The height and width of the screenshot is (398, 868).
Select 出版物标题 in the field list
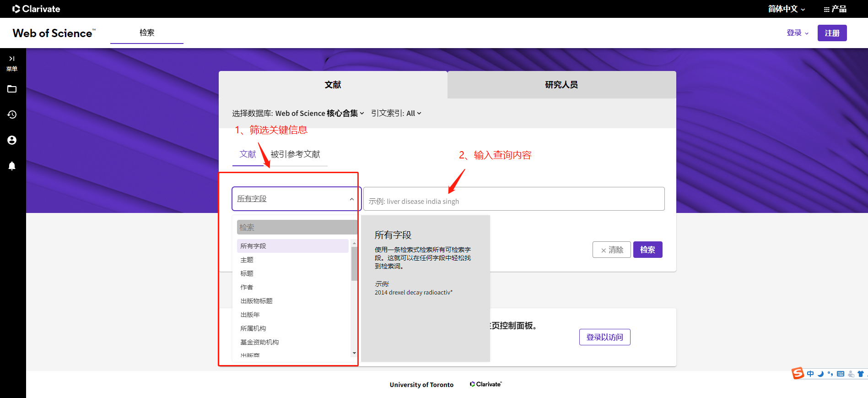pos(293,301)
